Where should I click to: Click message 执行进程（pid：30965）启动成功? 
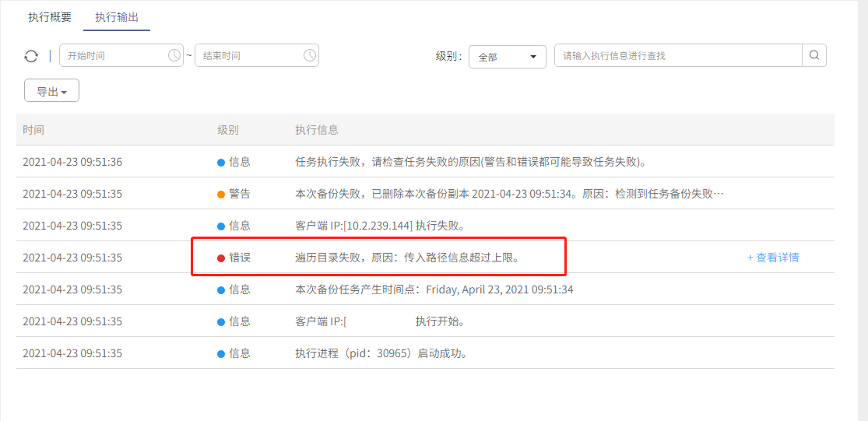coord(382,353)
